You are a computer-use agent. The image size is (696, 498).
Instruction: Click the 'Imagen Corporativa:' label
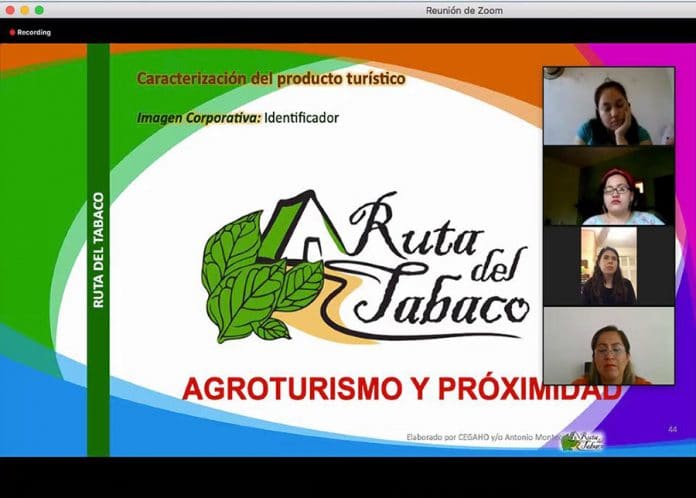coord(199,118)
